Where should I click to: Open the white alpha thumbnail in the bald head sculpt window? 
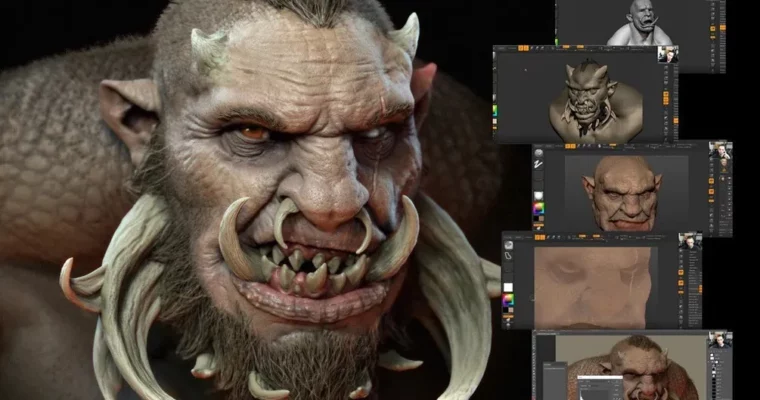point(538,196)
